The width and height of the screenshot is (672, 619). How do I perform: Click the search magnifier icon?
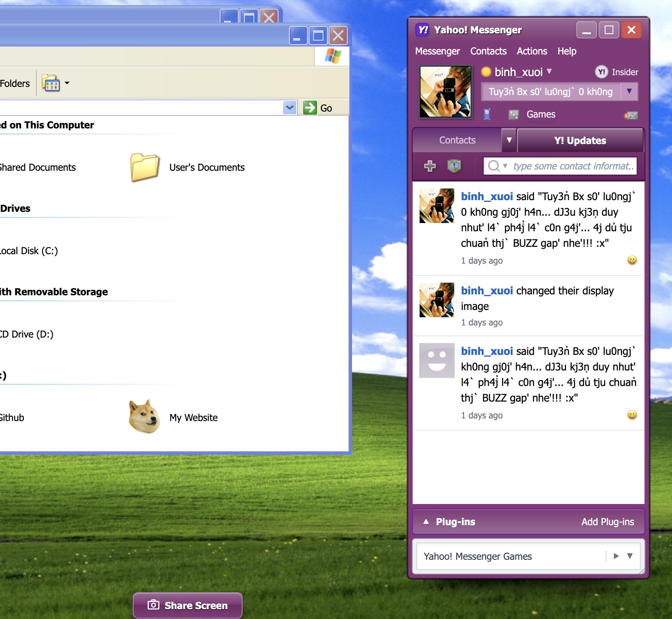494,166
